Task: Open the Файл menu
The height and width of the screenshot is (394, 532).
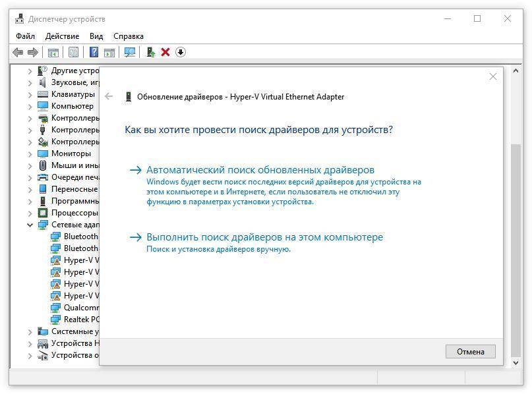Action: 25,36
